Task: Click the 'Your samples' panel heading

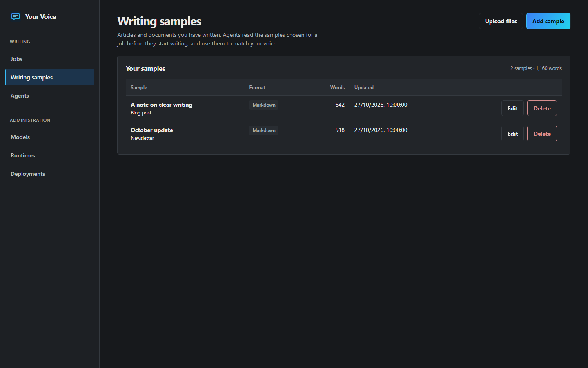Action: pyautogui.click(x=145, y=68)
